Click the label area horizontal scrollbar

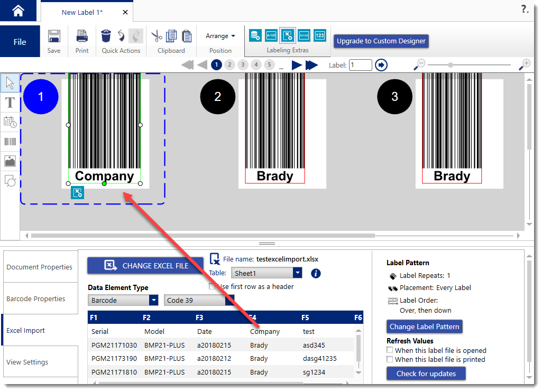(x=203, y=236)
